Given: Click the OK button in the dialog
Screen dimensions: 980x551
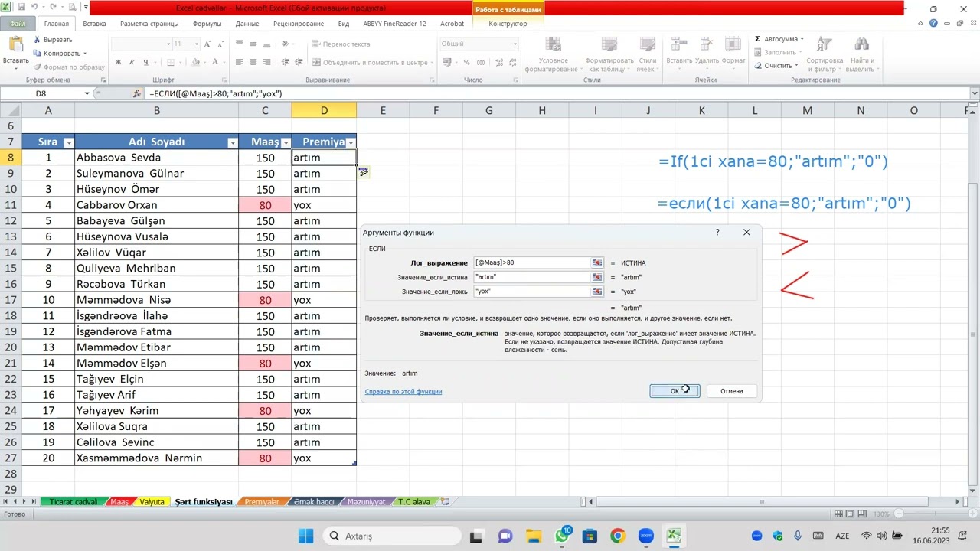Looking at the screenshot, I should click(x=675, y=391).
